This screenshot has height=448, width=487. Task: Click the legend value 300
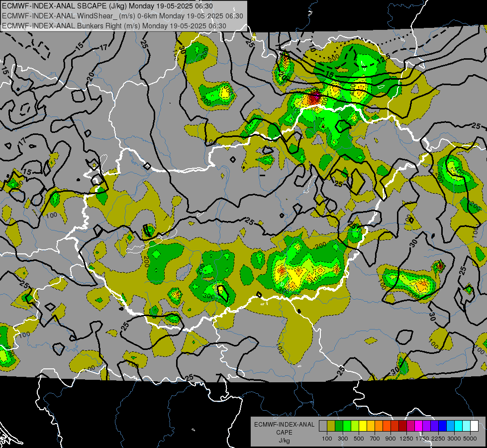point(343,439)
